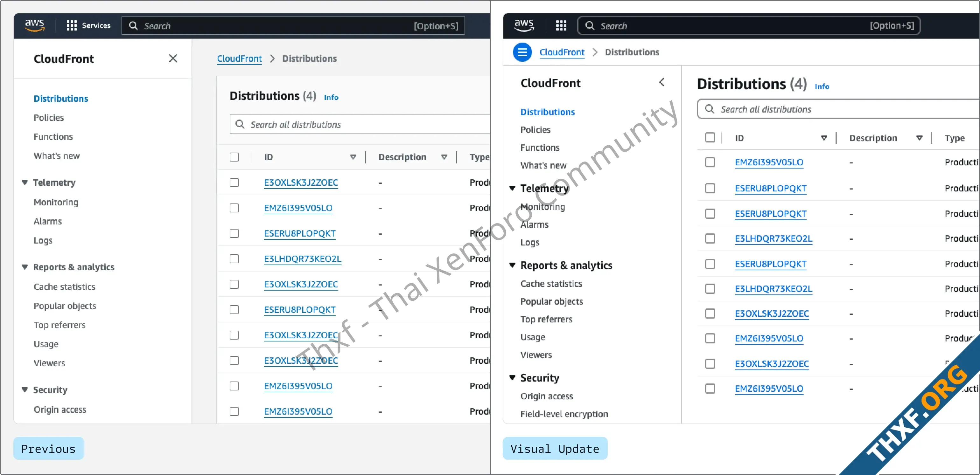Click CloudFront breadcrumb link in Previous panel
This screenshot has height=475, width=980.
tap(239, 58)
